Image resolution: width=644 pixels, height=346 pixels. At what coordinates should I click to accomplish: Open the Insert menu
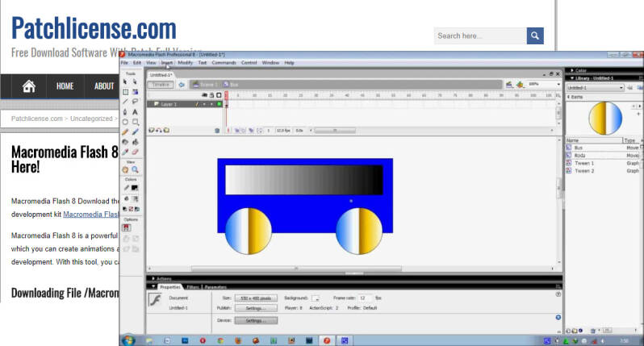click(167, 63)
